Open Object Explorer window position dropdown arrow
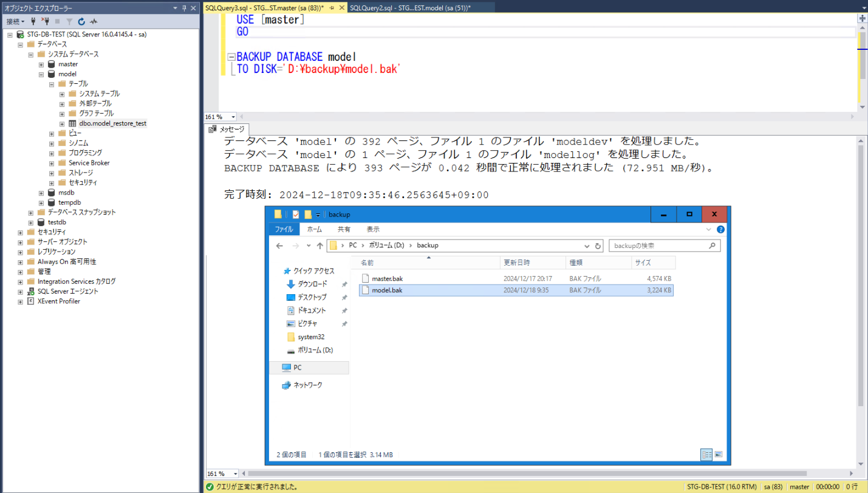This screenshot has height=493, width=868. (176, 8)
